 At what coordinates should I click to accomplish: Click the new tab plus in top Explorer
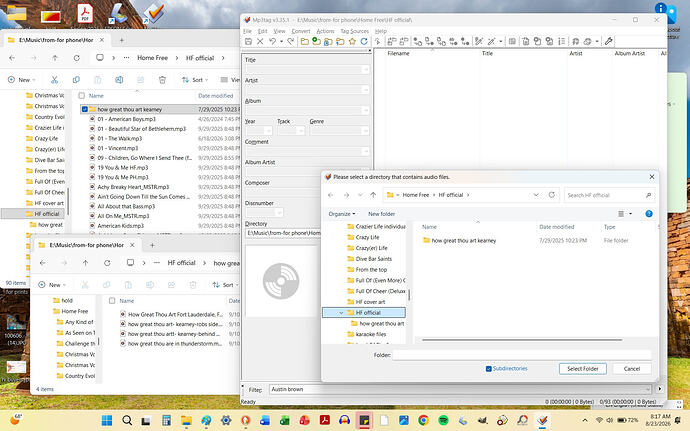pyautogui.click(x=121, y=40)
